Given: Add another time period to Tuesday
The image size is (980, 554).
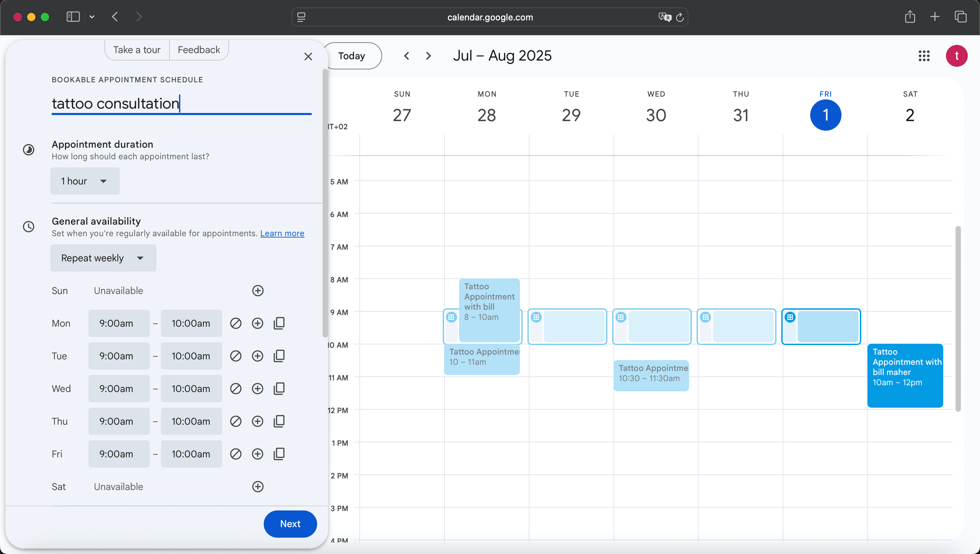Looking at the screenshot, I should [x=258, y=356].
